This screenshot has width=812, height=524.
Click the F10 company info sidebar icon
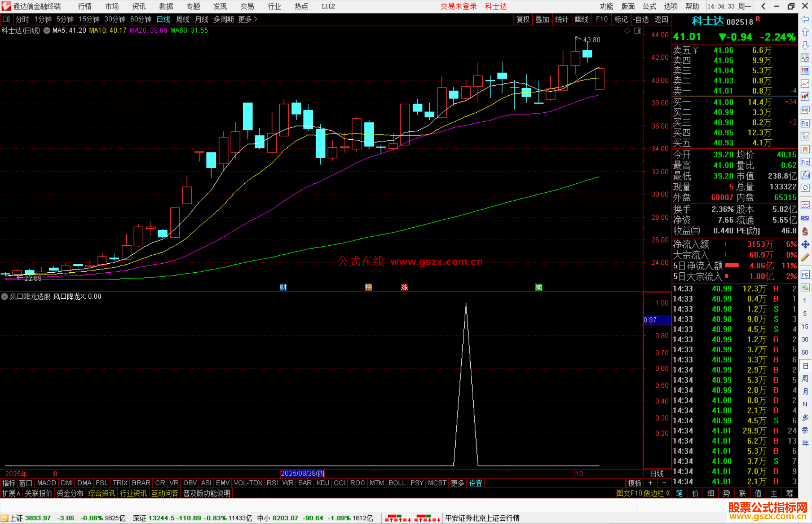[805, 123]
